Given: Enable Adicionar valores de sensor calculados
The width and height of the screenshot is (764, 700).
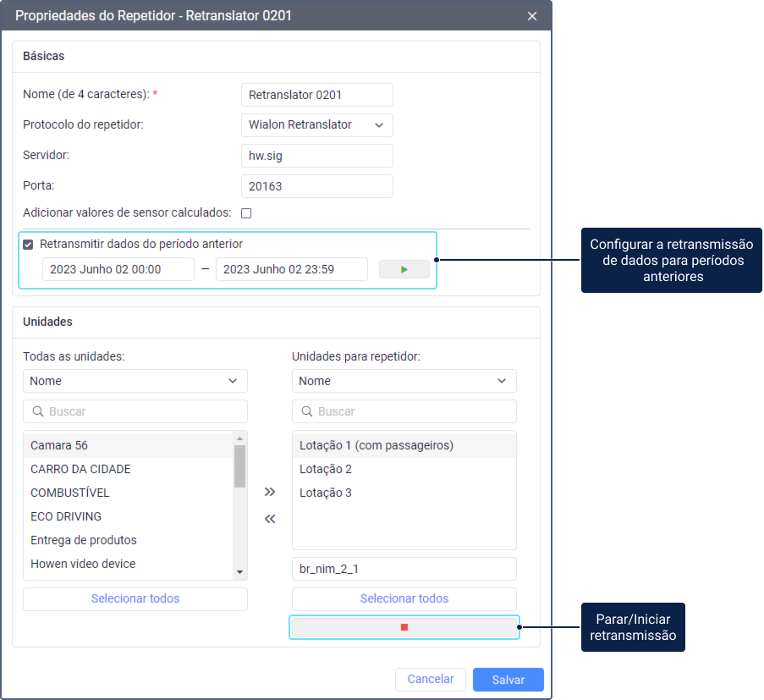Looking at the screenshot, I should [246, 213].
